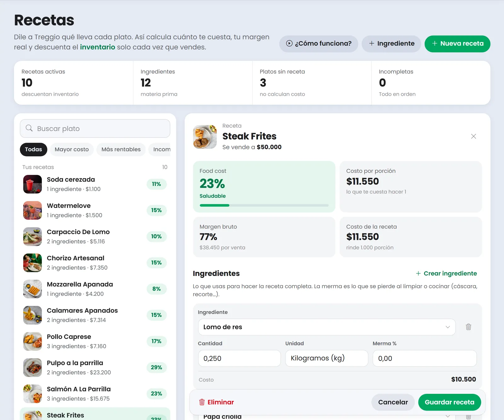Click the 17% badge on Pollo Caprese

click(x=156, y=341)
